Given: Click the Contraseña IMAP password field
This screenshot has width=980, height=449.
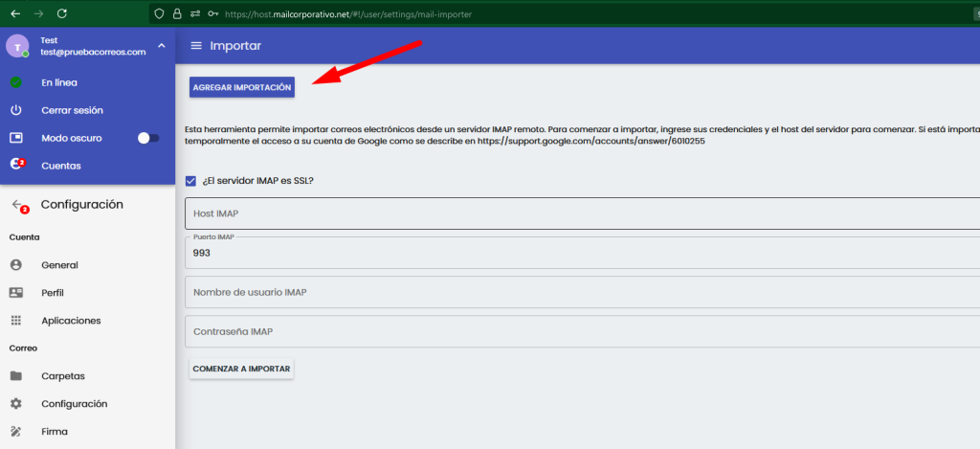Looking at the screenshot, I should (x=582, y=332).
